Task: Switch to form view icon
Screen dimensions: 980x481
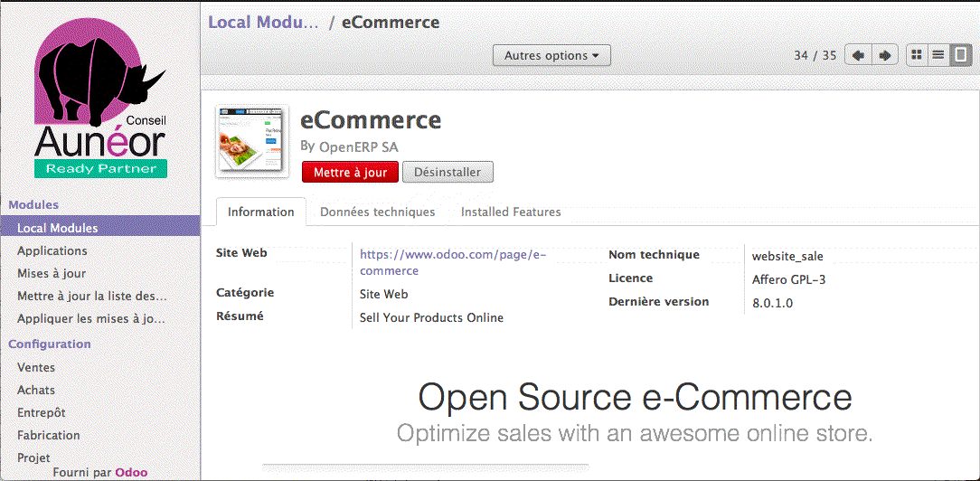Action: coord(960,56)
